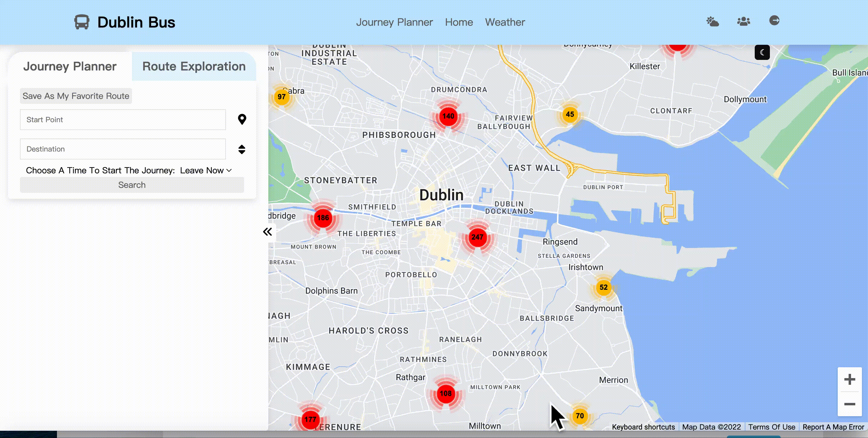This screenshot has width=868, height=438.
Task: Use current location pin icon
Action: tap(242, 119)
